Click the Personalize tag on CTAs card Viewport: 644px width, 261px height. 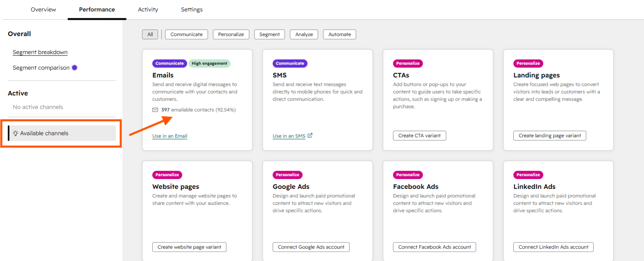(408, 64)
